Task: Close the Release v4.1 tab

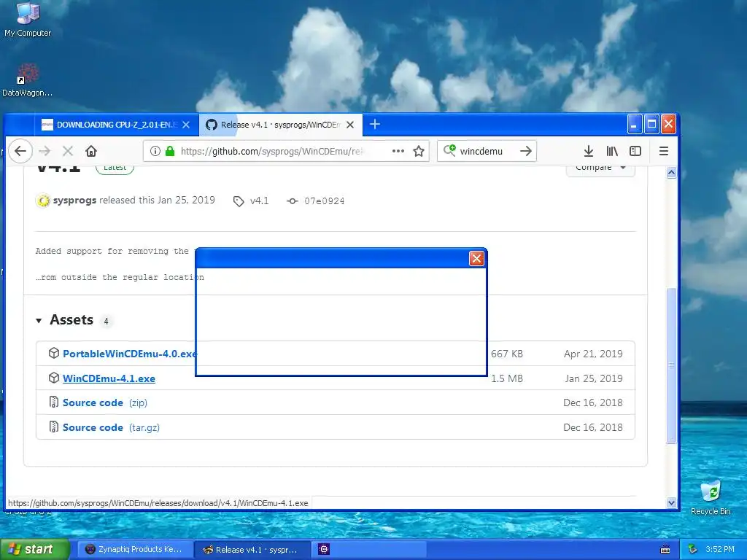Action: (x=350, y=125)
